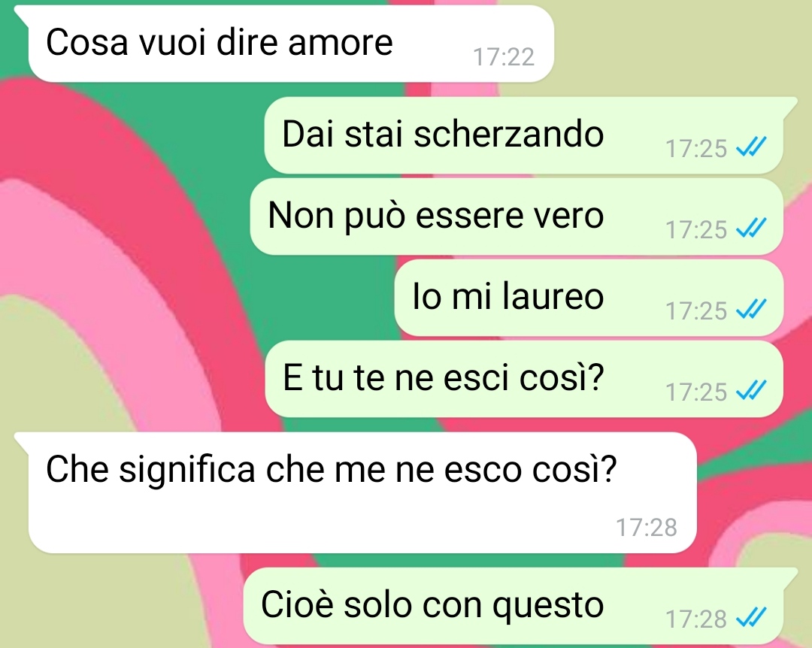The image size is (812, 648).
Task: Tap the 'E tu te ne esci così?' message
Action: click(x=524, y=379)
